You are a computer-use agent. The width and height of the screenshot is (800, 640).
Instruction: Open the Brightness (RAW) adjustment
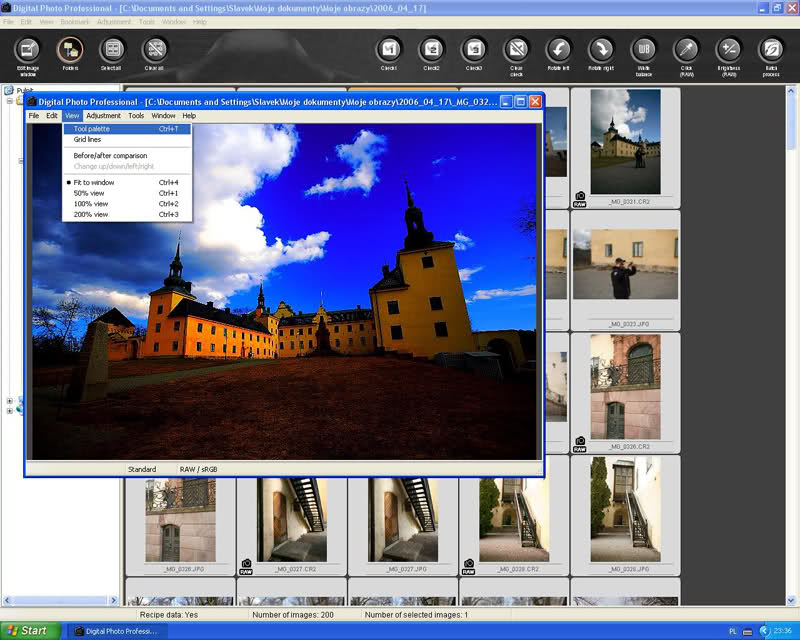729,50
